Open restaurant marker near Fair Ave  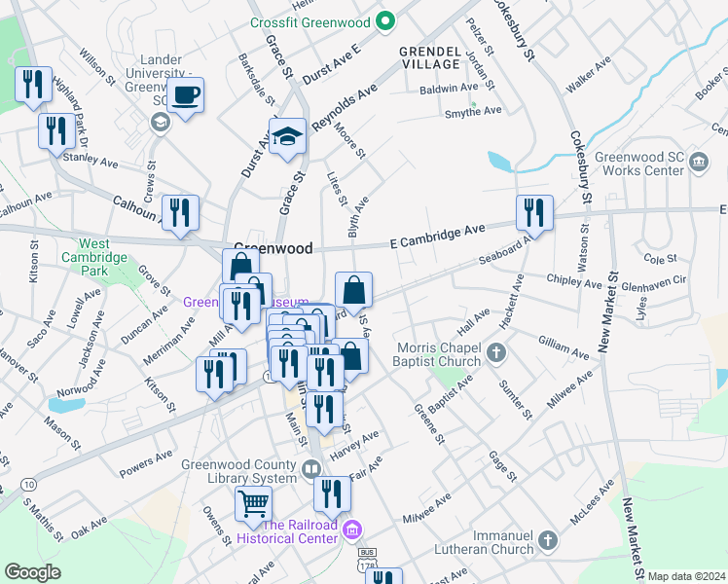333,495
